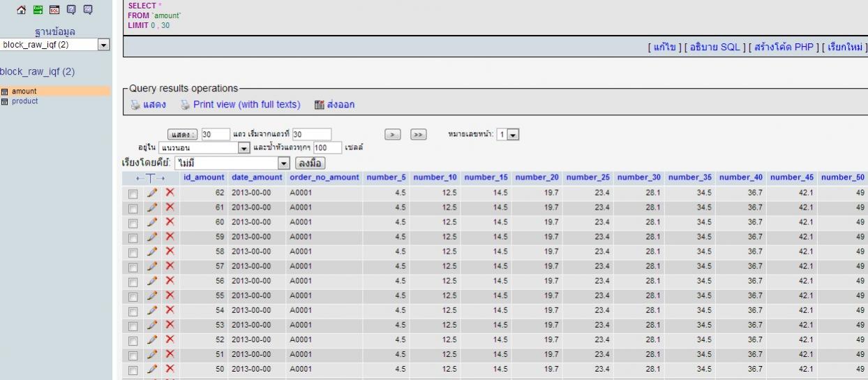The image size is (868, 380).
Task: Tick the checkbox for row 61
Action: coord(133,207)
